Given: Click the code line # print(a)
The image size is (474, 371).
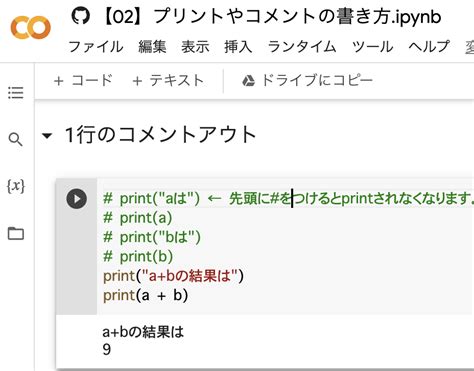Looking at the screenshot, I should click(x=138, y=218).
